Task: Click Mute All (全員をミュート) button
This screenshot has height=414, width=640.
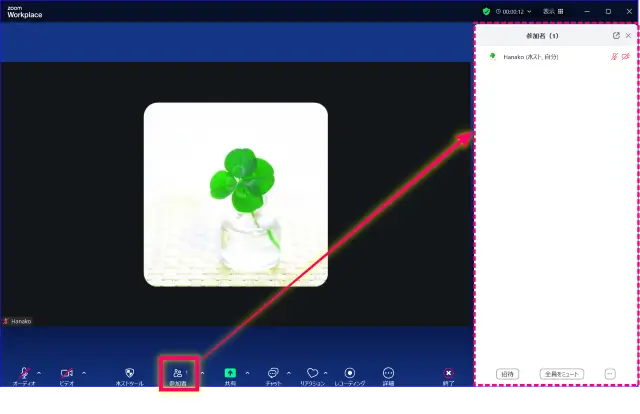Action: pos(562,374)
